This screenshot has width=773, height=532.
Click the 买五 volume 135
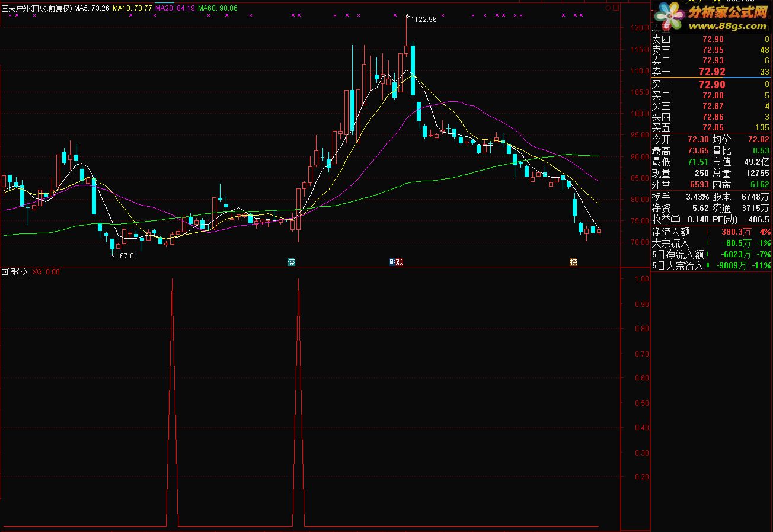click(762, 127)
